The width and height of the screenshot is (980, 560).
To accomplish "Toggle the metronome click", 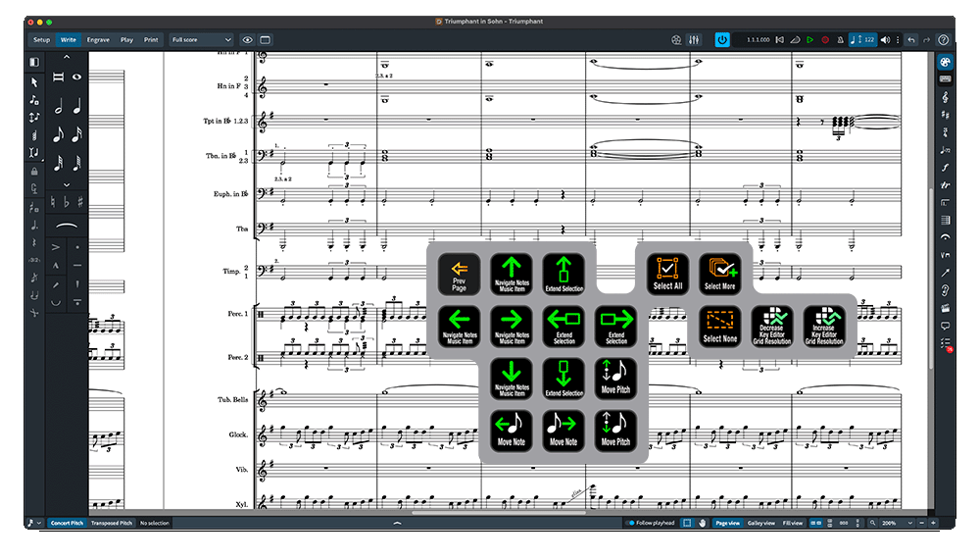I will [840, 39].
